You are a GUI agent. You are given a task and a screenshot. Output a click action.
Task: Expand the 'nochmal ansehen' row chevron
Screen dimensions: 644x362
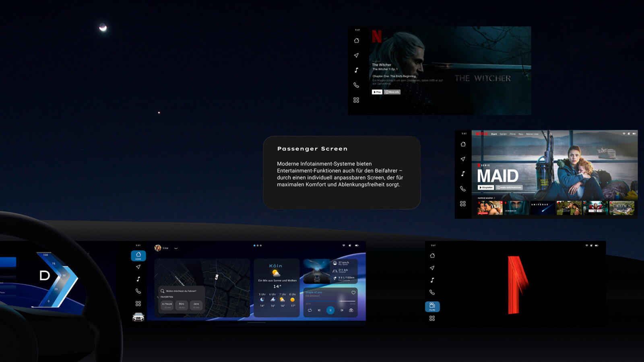coord(494,198)
